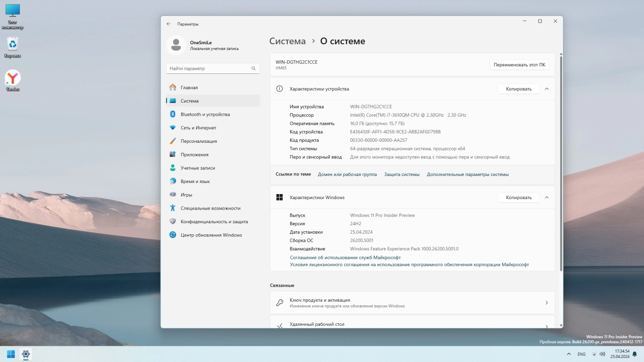Click the network icon in system tray
This screenshot has height=362, width=644.
[x=594, y=354]
